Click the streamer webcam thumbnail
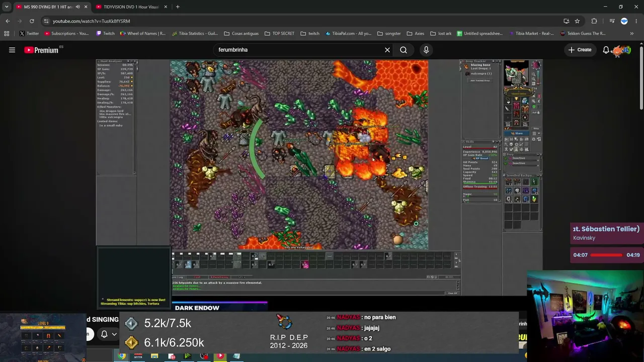 [x=585, y=317]
